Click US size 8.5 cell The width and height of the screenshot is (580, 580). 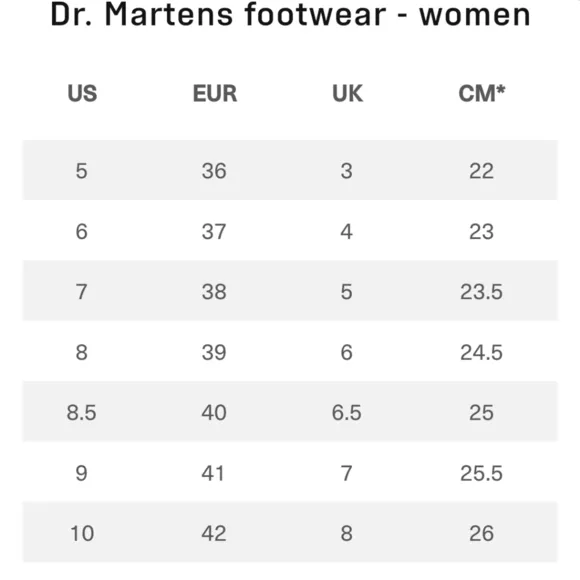tap(81, 412)
